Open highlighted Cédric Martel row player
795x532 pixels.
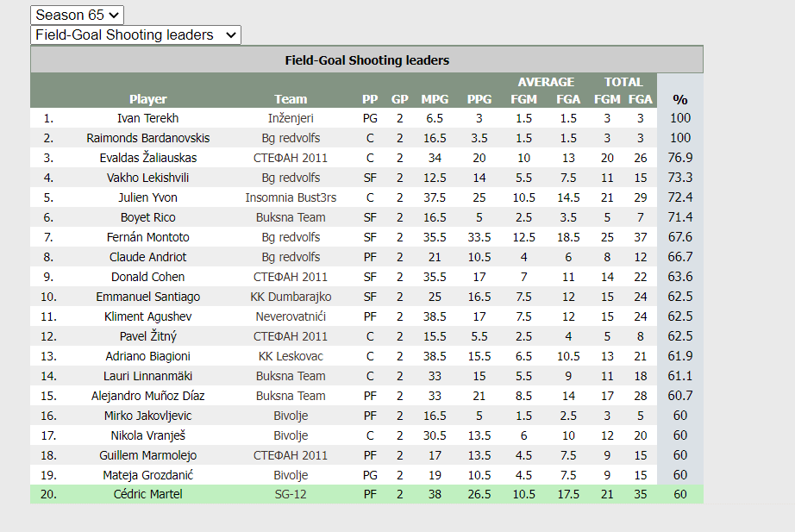pyautogui.click(x=147, y=494)
